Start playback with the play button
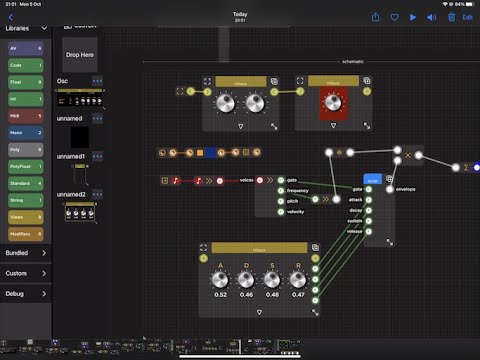Screen dimensions: 480x360 click(x=413, y=17)
